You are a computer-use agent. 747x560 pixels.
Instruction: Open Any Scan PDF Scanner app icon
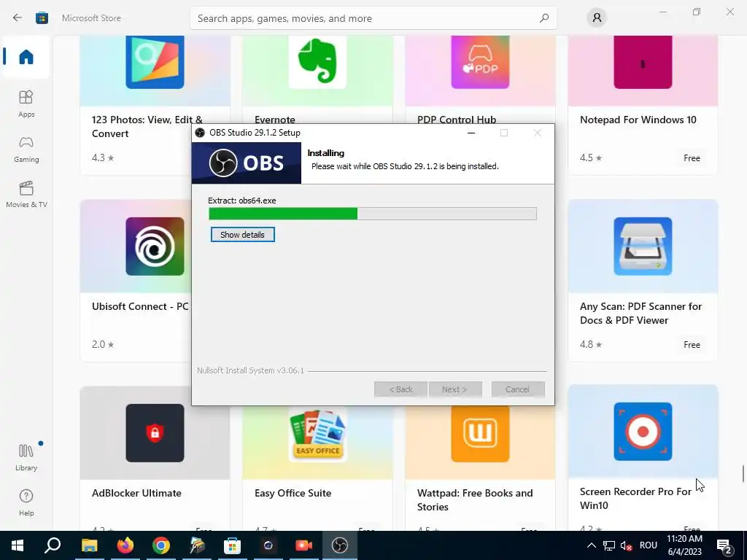643,246
